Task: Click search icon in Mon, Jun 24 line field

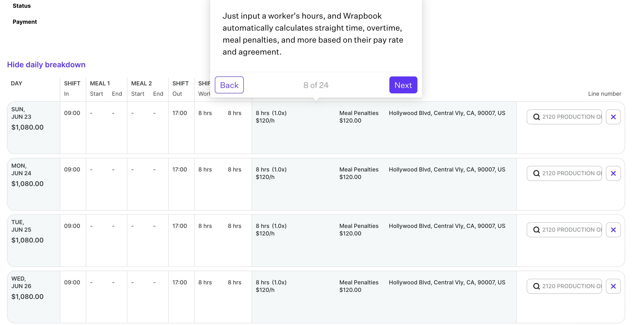Action: click(x=536, y=173)
